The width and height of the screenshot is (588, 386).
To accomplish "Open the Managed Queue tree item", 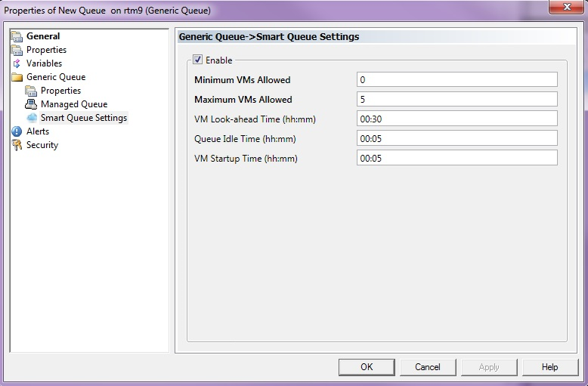I will (73, 104).
